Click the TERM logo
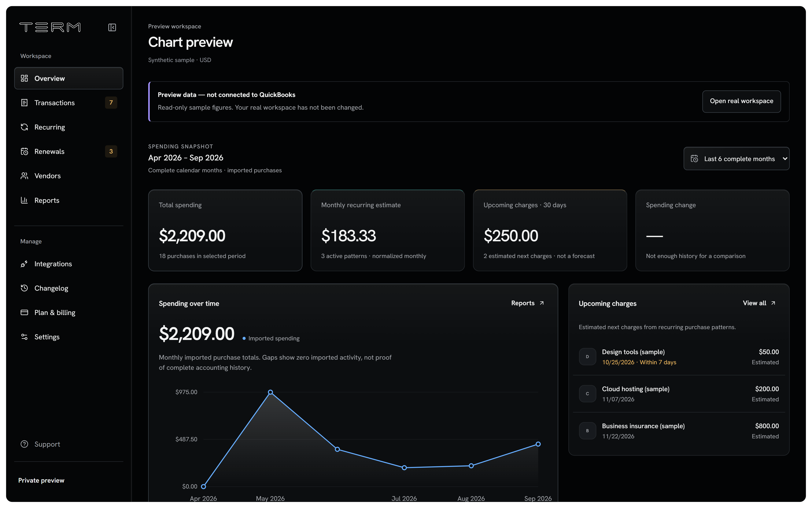Viewport: 812px width, 508px height. click(50, 27)
